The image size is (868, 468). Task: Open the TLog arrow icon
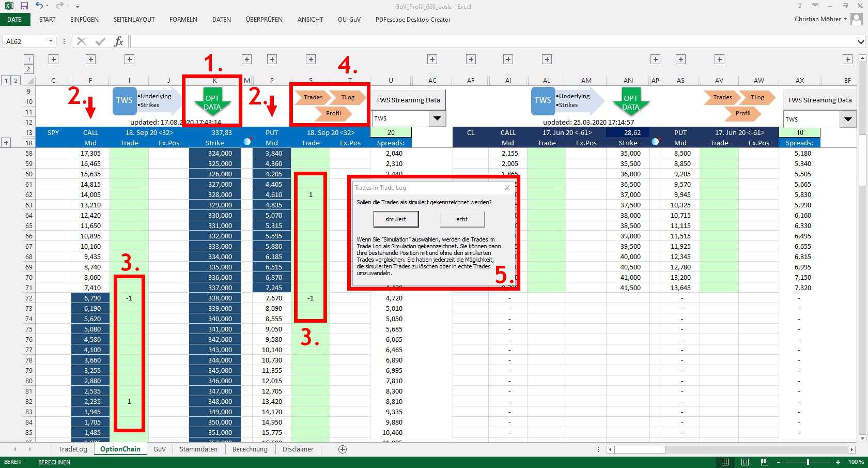tap(347, 97)
